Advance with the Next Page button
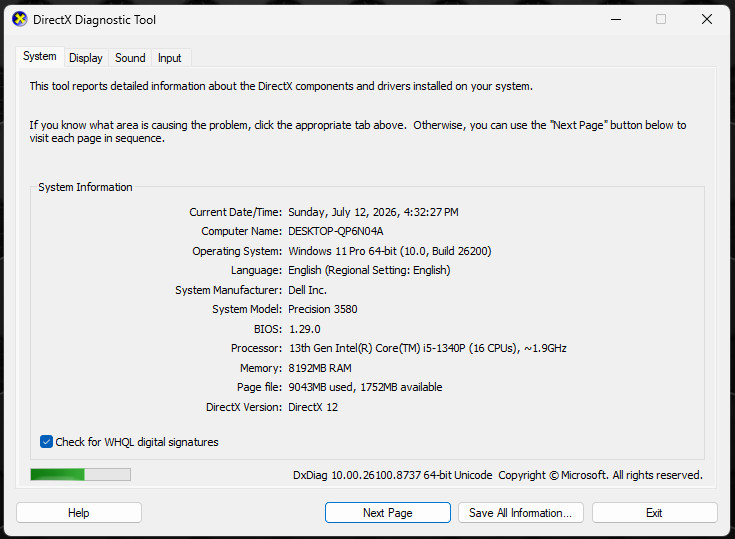The height and width of the screenshot is (539, 735). 388,513
